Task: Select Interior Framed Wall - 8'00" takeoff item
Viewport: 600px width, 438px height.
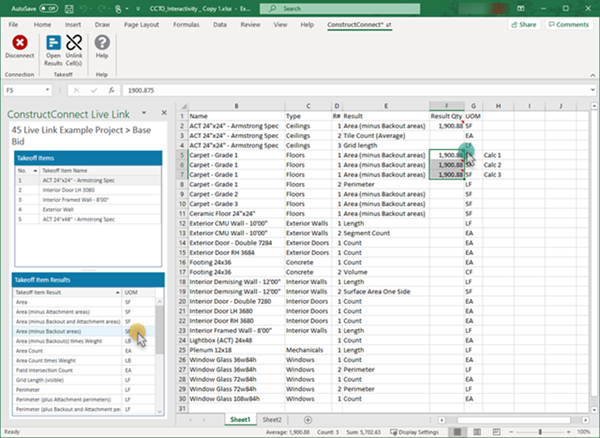Action: tap(88, 200)
